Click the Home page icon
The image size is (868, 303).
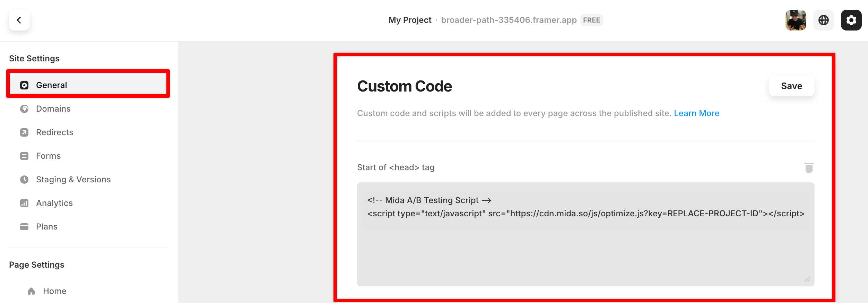pos(31,291)
